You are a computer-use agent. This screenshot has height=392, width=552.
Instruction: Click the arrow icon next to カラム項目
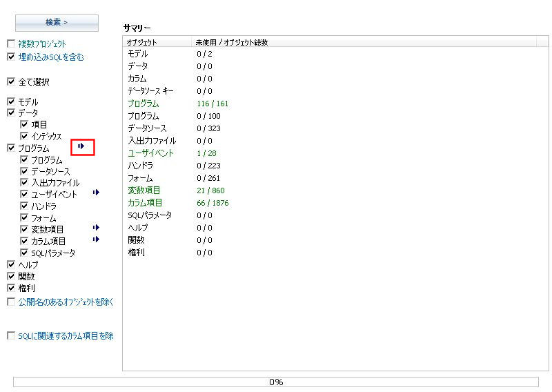[96, 239]
